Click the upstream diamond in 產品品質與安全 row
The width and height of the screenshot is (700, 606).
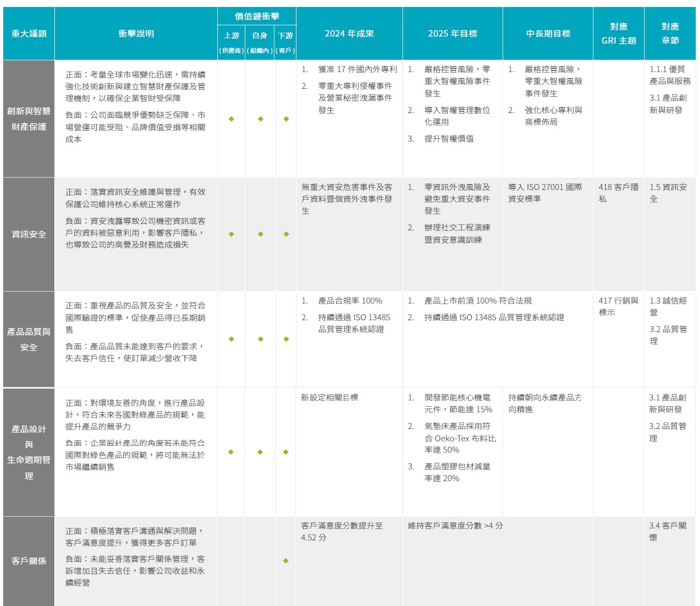pos(231,339)
